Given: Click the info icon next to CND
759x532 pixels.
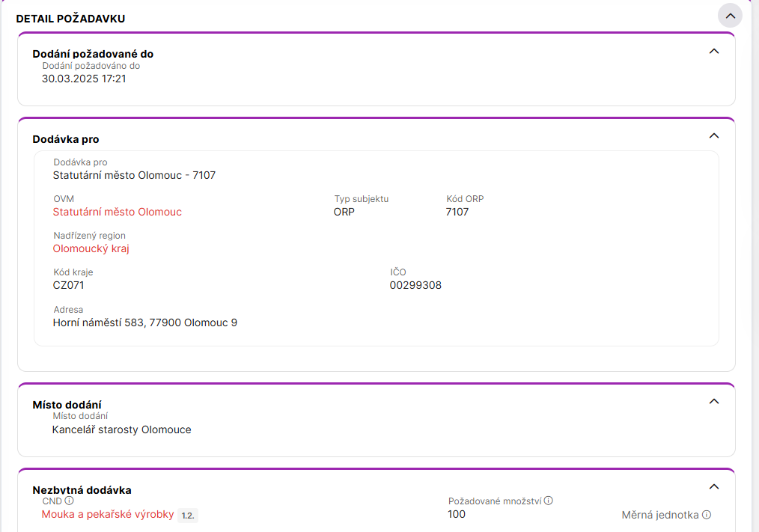Looking at the screenshot, I should [70, 501].
